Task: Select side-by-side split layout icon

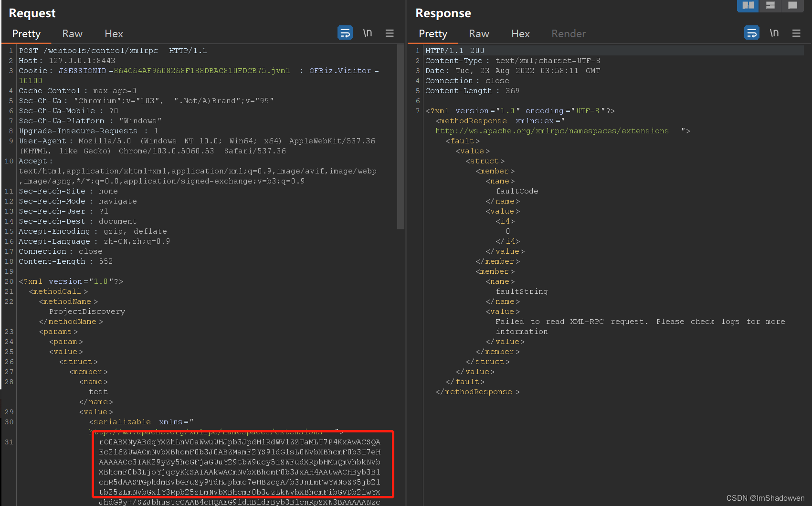Action: pos(748,5)
